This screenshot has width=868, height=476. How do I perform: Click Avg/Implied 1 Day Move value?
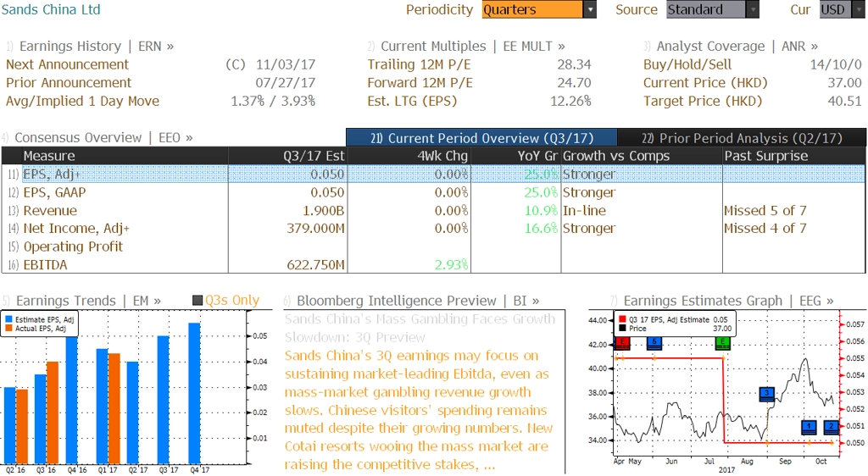click(273, 101)
